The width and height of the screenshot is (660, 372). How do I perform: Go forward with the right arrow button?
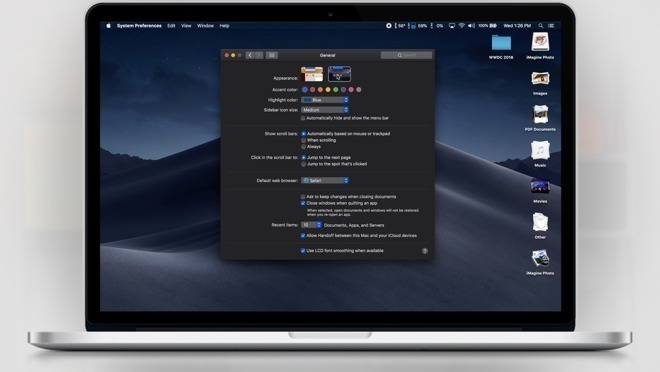[x=259, y=55]
